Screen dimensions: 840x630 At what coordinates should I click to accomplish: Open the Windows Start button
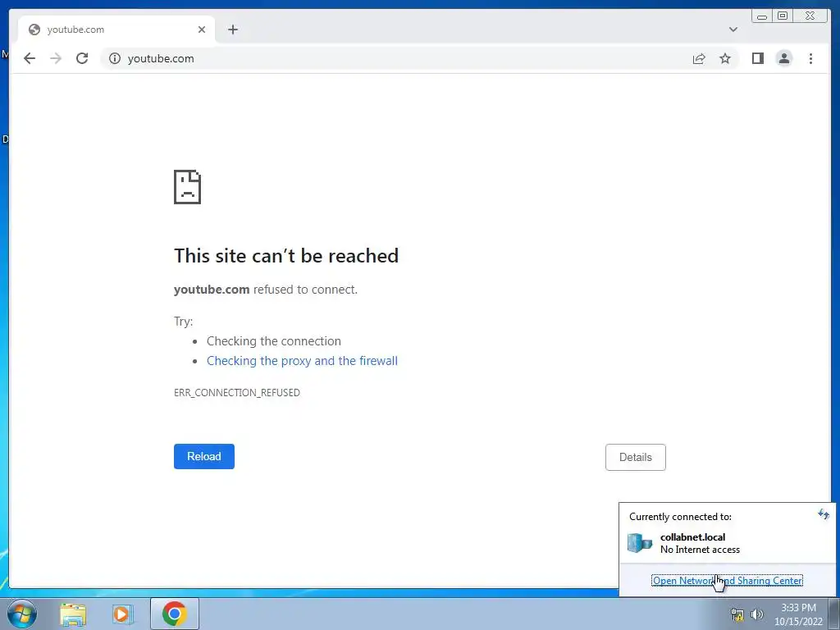point(22,614)
